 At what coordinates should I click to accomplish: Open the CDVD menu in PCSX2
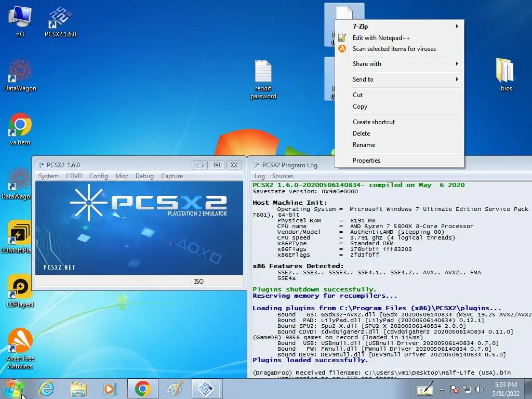74,176
